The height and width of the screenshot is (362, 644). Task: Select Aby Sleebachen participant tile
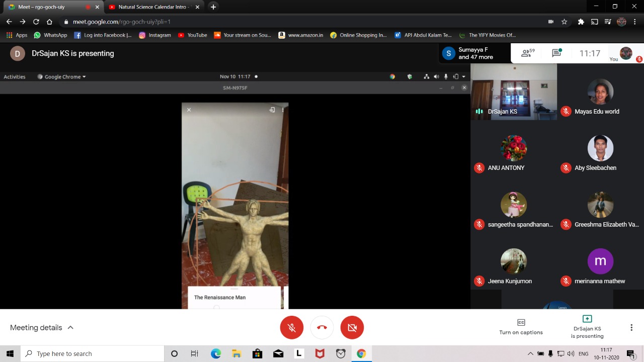tap(600, 148)
